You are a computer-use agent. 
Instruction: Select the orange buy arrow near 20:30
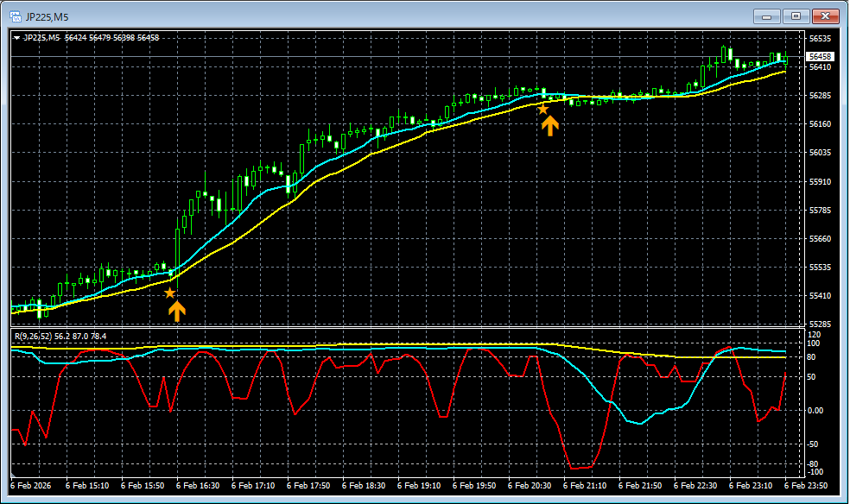tap(549, 126)
